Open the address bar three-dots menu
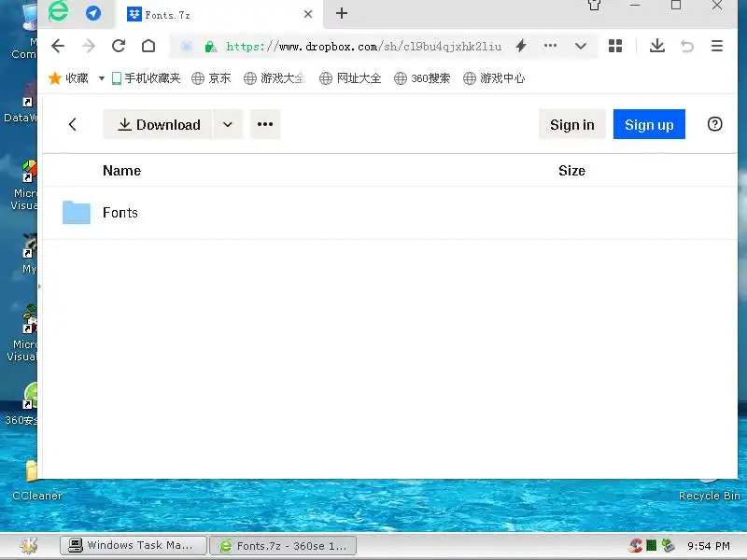 point(550,46)
